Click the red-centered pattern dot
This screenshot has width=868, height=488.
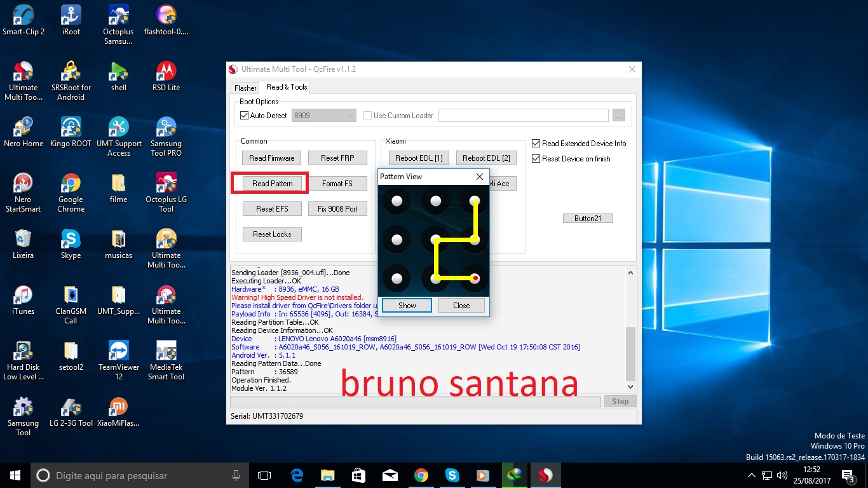(x=475, y=278)
